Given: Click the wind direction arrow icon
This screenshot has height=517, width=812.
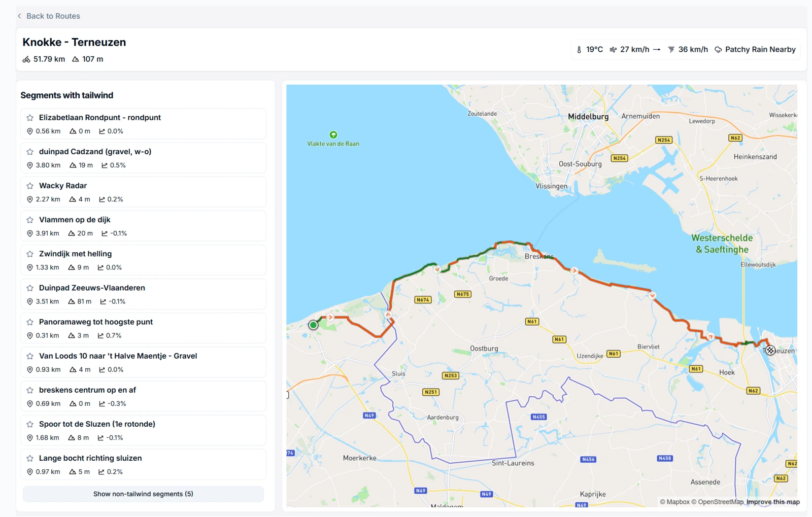Looking at the screenshot, I should click(x=657, y=50).
